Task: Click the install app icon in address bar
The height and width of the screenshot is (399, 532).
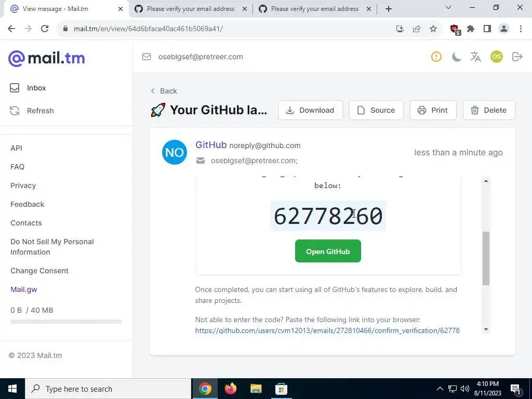Action: click(400, 29)
